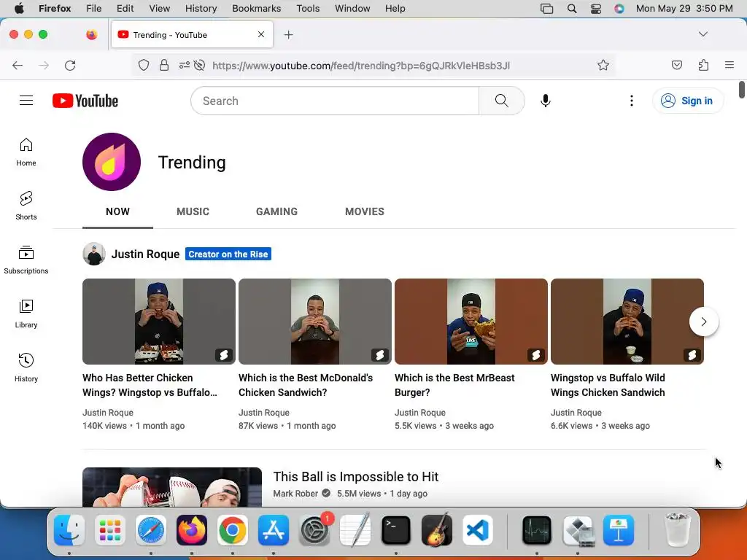This screenshot has height=560, width=747.
Task: Click Siri icon in menu bar
Action: pyautogui.click(x=619, y=9)
